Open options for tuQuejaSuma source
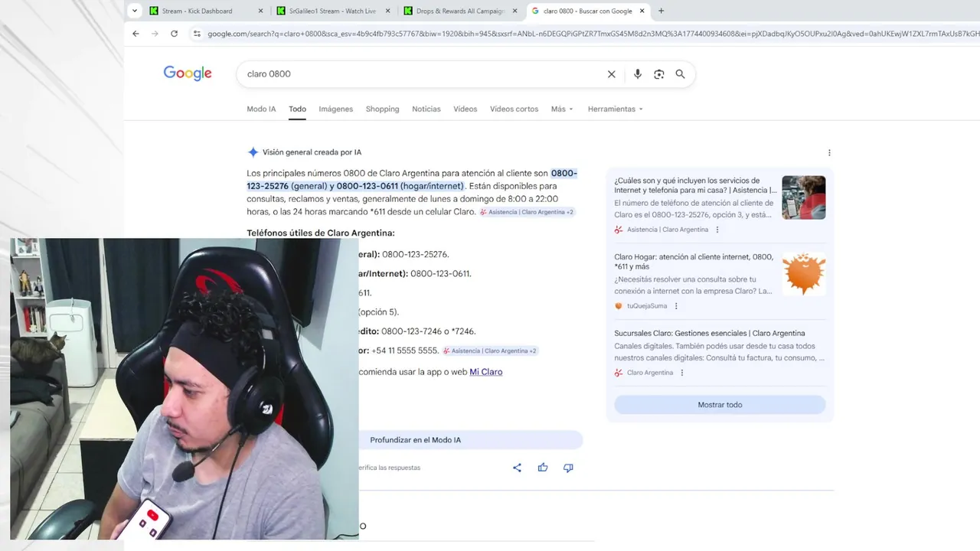Image resolution: width=980 pixels, height=551 pixels. [x=676, y=306]
